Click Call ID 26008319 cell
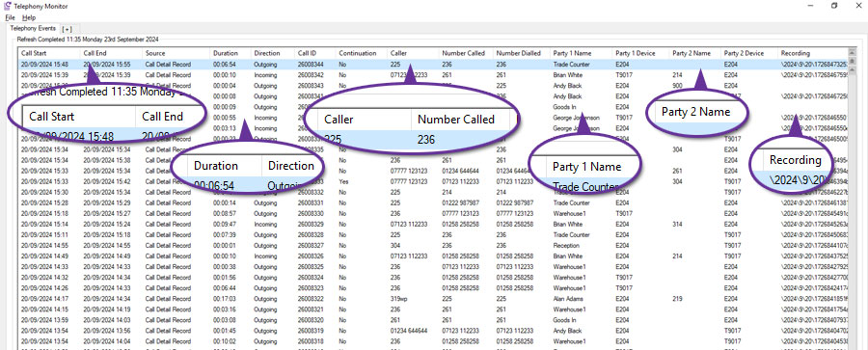Viewport: 868px width, 350px height. click(311, 331)
